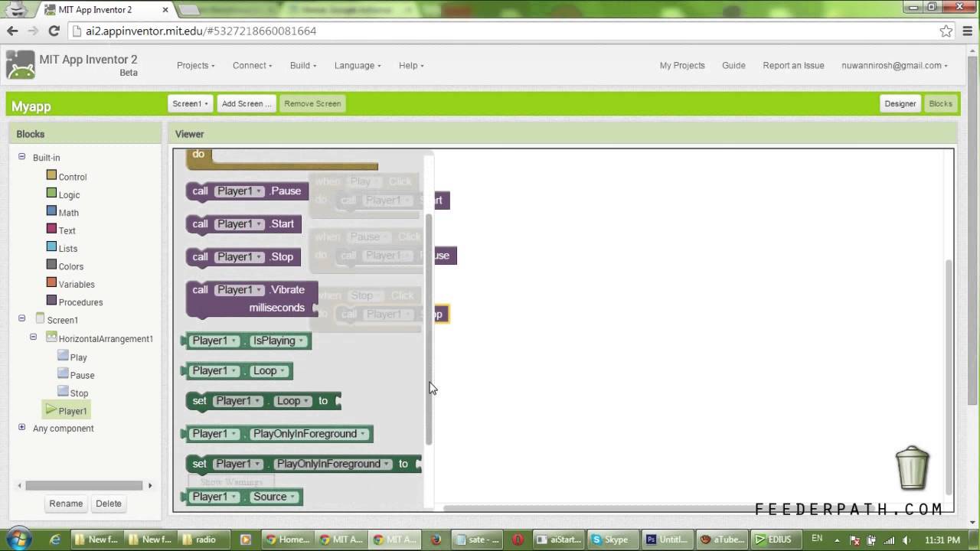Open the Report an Issue link

[793, 65]
